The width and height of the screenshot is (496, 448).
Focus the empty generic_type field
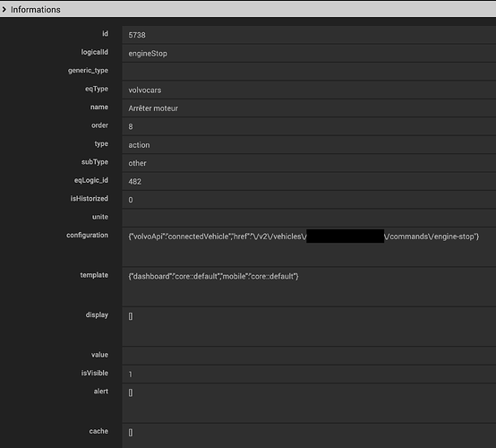pos(309,72)
